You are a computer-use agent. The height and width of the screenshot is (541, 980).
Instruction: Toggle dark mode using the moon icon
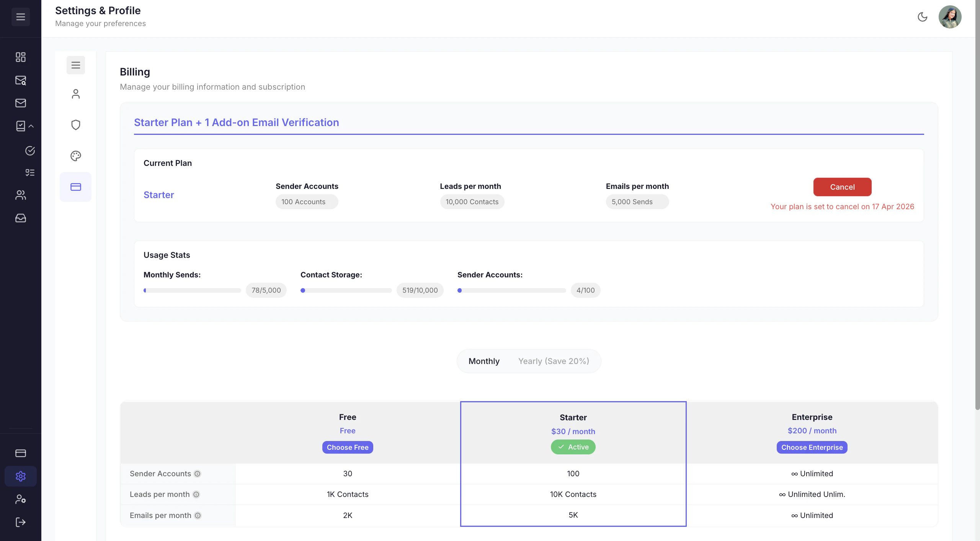(x=923, y=17)
